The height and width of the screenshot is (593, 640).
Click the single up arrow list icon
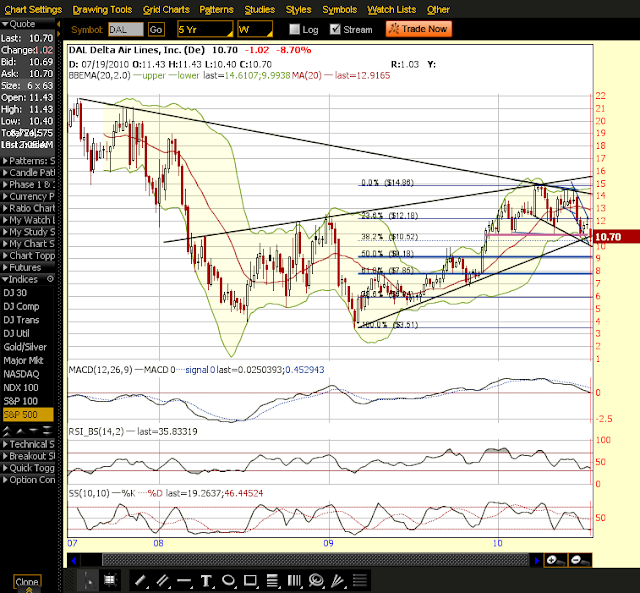click(x=20, y=430)
